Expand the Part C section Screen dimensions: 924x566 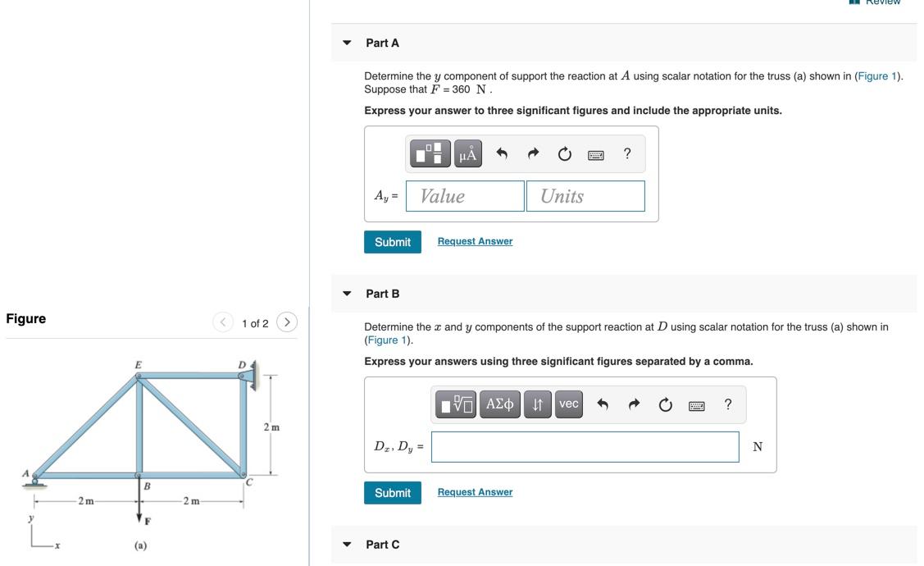(345, 544)
